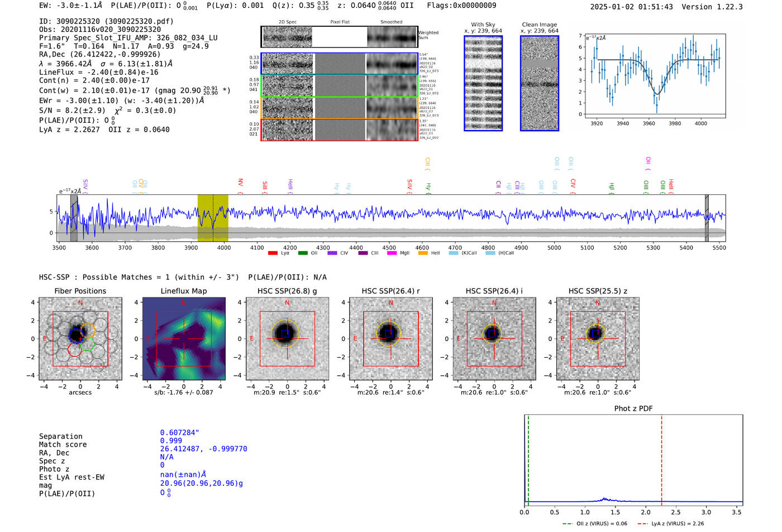
Task: Select the red-bordered 2D spec fiber row
Action: pos(339,130)
